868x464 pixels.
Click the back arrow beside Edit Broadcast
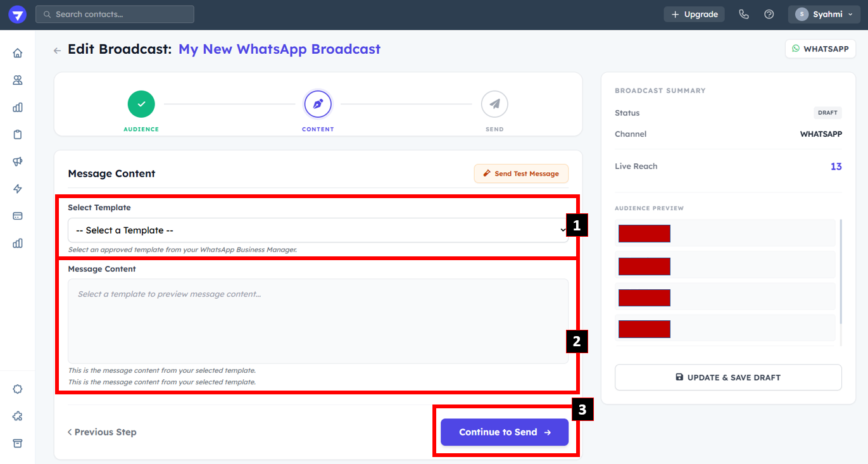coord(57,51)
